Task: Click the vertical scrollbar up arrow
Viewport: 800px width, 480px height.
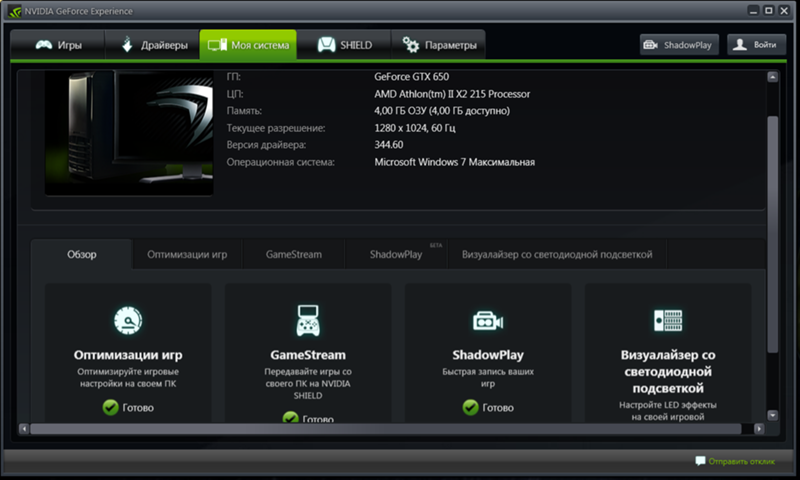Action: coord(772,77)
